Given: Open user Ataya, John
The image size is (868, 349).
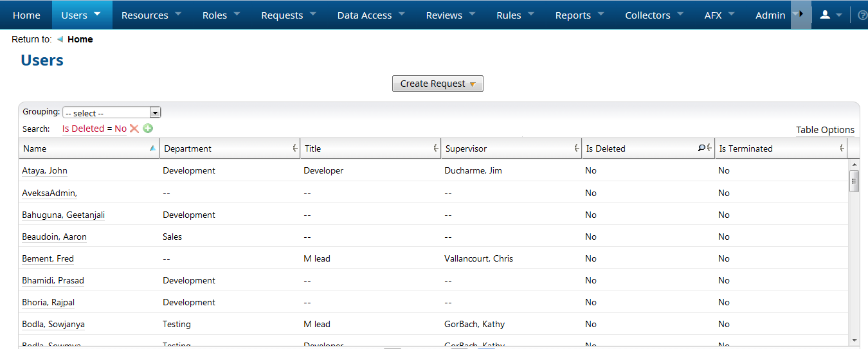Looking at the screenshot, I should click(x=44, y=171).
